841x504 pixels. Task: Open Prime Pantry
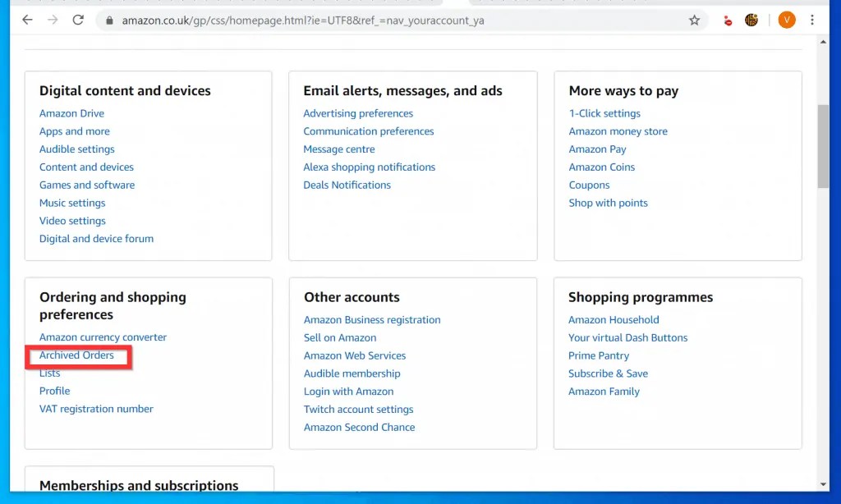(x=600, y=355)
